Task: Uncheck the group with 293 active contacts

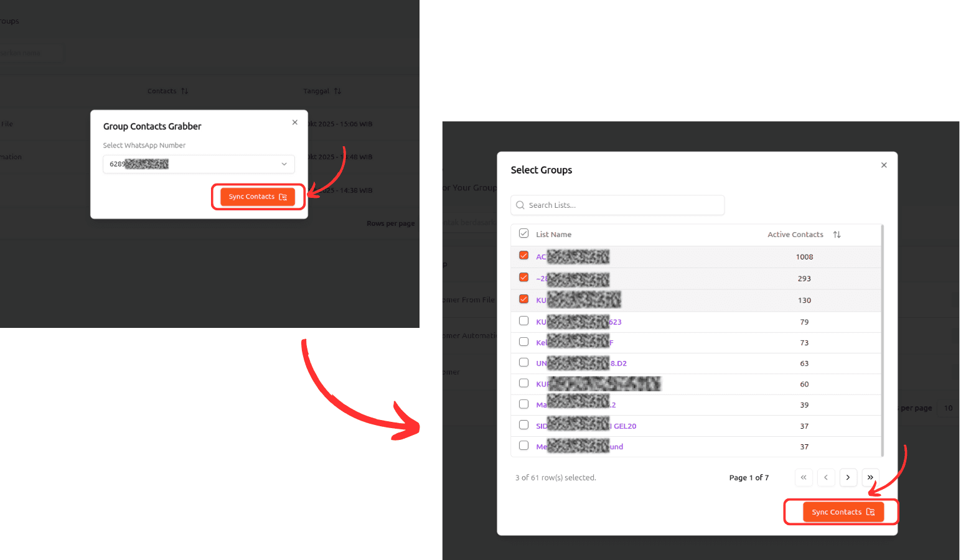Action: pyautogui.click(x=523, y=278)
